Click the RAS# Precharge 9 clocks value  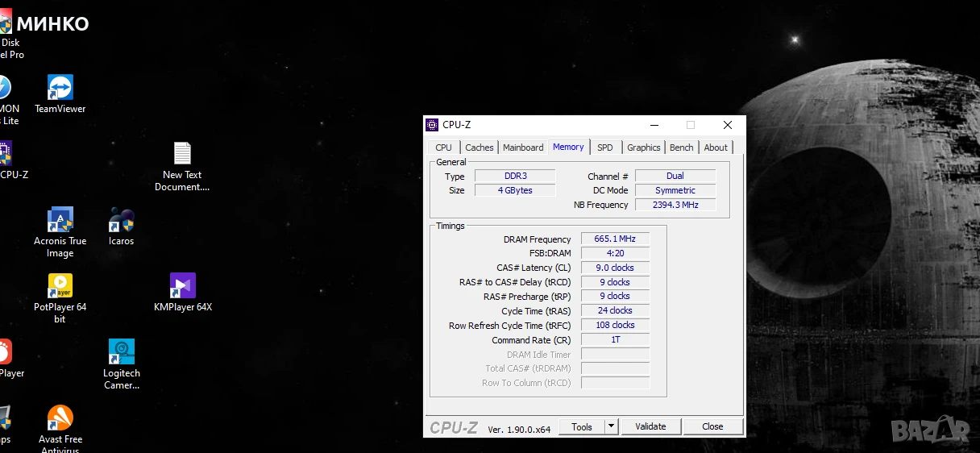coord(615,297)
